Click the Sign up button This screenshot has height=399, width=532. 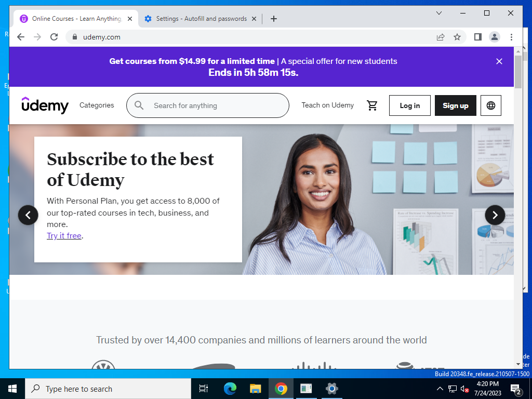point(455,105)
